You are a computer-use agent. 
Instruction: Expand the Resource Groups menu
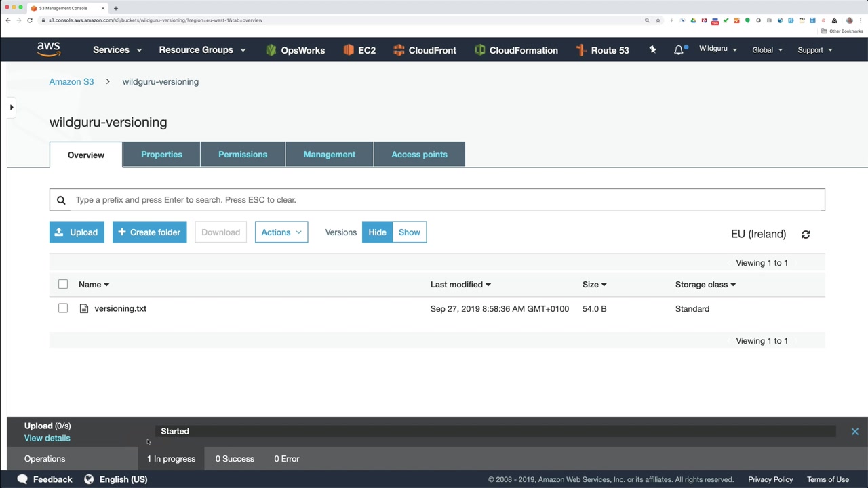[x=202, y=50]
